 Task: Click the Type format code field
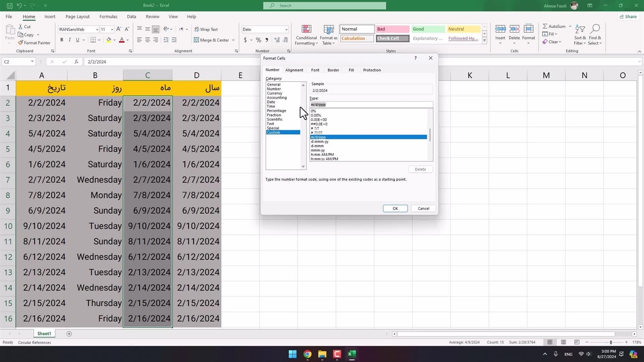(371, 105)
